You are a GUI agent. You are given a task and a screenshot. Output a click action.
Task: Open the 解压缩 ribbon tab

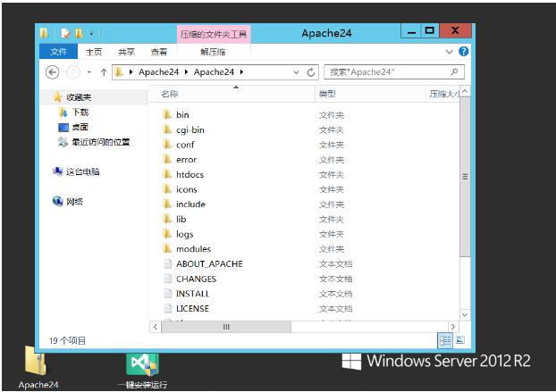coord(213,52)
